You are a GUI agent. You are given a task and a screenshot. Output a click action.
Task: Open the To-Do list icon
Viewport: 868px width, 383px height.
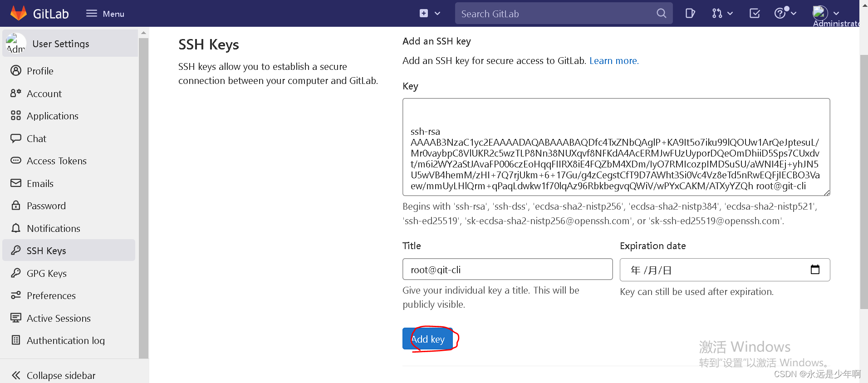click(755, 14)
